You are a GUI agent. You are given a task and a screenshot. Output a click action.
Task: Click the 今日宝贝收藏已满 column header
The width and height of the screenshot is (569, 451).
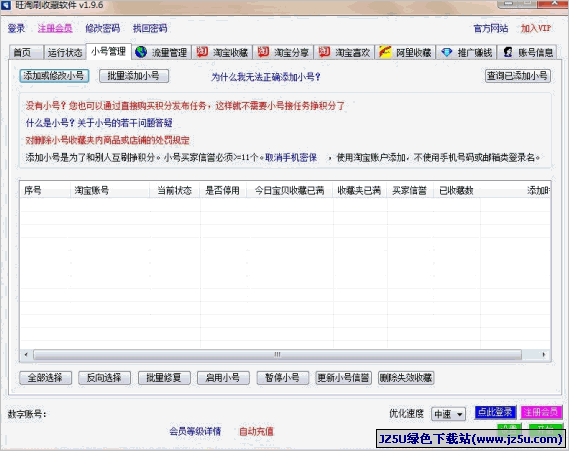click(289, 190)
